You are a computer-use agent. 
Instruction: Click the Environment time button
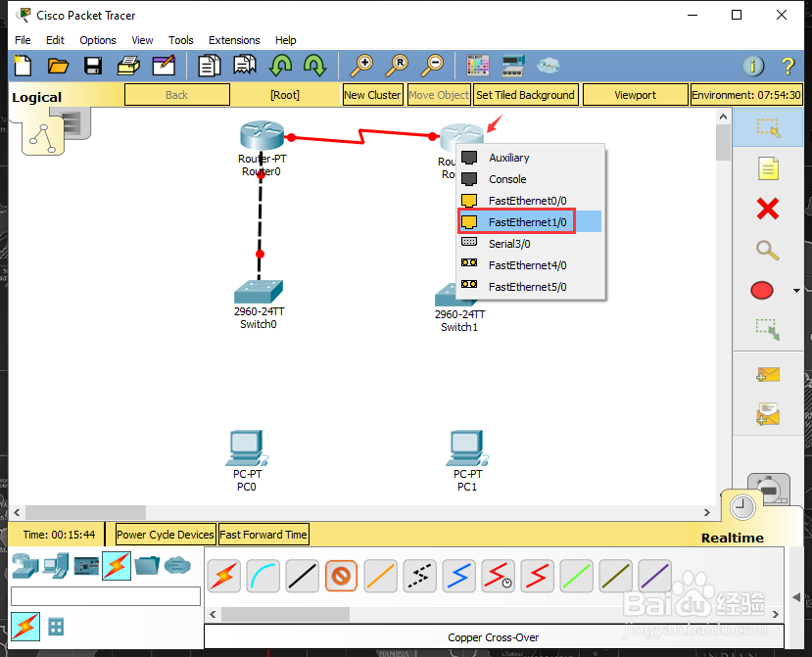(x=746, y=95)
